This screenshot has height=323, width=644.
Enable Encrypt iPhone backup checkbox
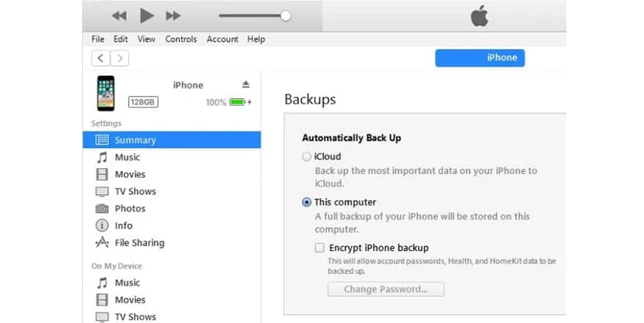[x=319, y=248]
